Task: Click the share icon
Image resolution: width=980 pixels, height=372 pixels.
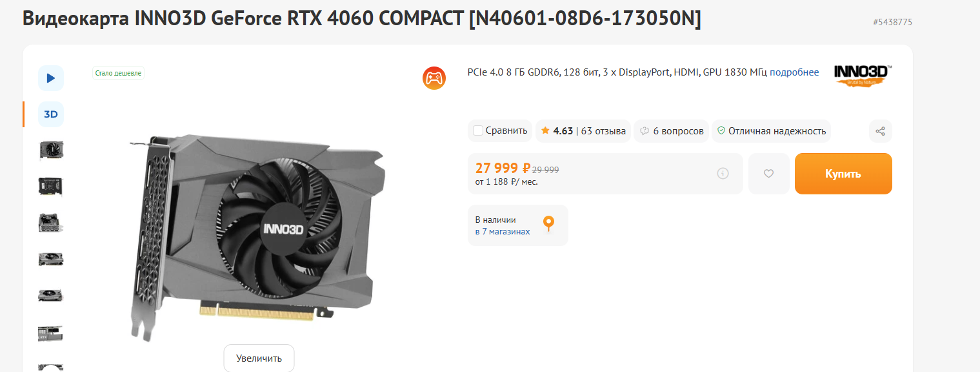Action: click(880, 131)
